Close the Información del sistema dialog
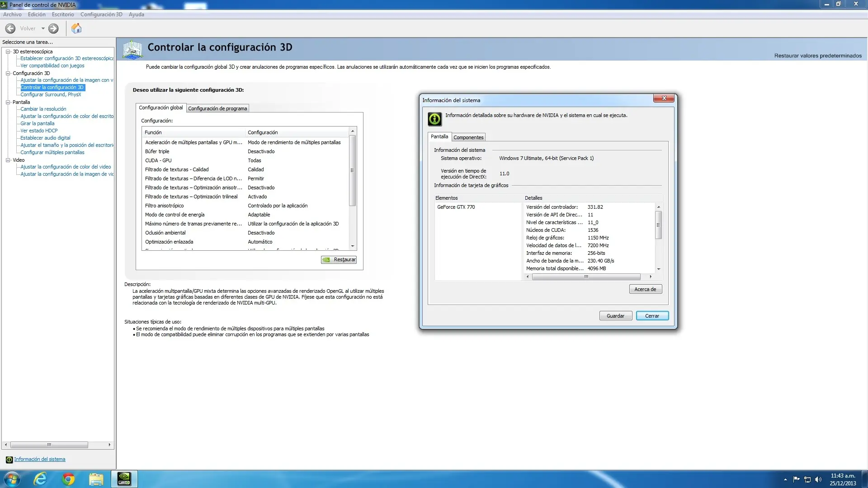 click(664, 98)
